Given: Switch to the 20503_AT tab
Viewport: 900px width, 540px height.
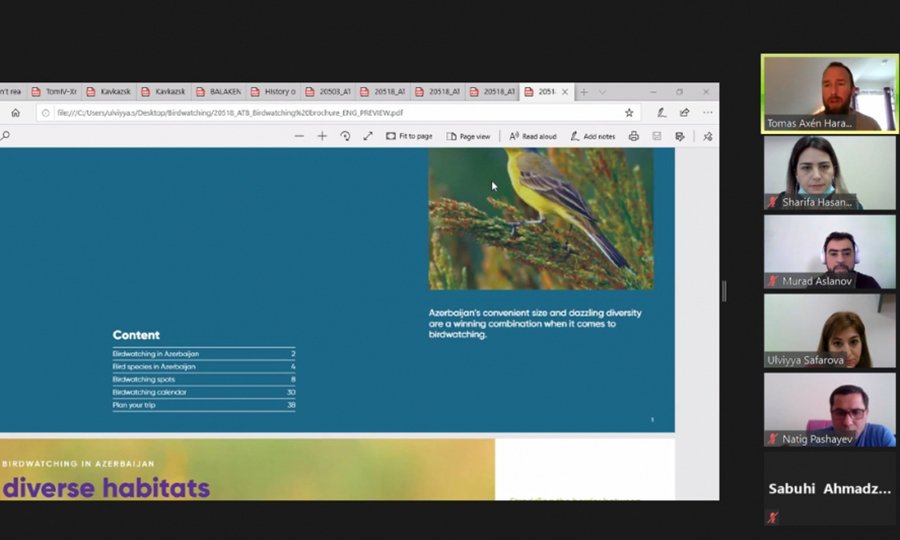Looking at the screenshot, I should click(329, 92).
